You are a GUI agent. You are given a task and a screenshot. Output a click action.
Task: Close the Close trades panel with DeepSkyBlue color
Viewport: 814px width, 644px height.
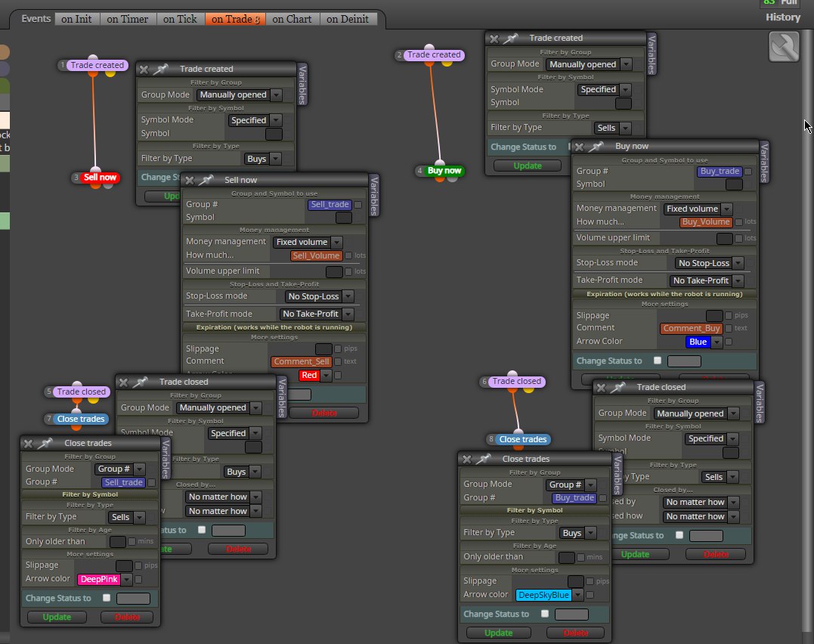pyautogui.click(x=466, y=460)
